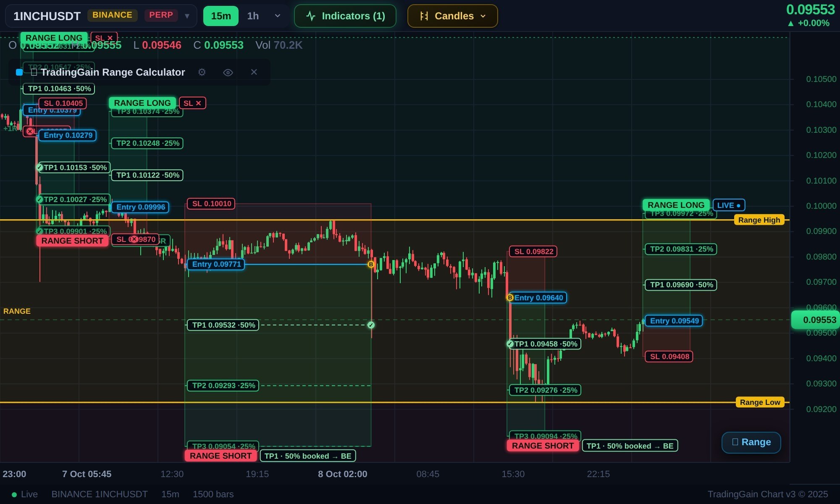Click the BINANCE exchange badge
This screenshot has height=504, width=840.
112,15
